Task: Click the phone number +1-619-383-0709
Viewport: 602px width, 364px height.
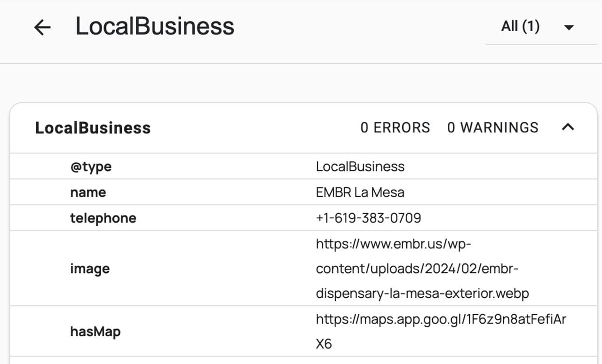Action: pyautogui.click(x=368, y=218)
